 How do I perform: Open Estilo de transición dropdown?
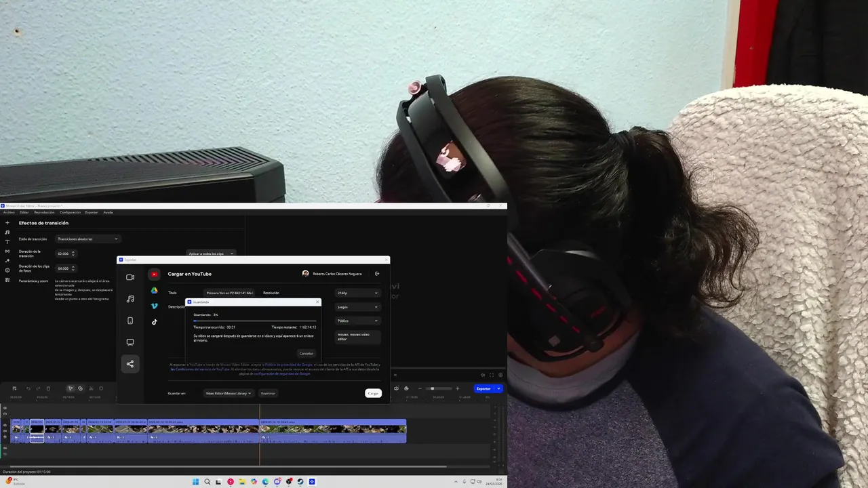[87, 239]
